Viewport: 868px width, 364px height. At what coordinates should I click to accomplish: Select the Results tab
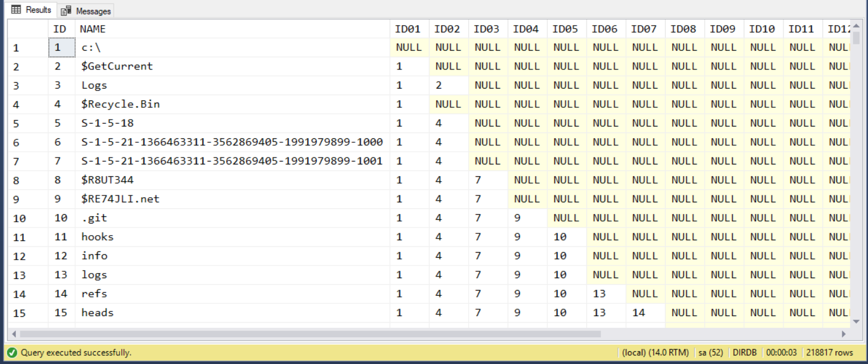(x=31, y=10)
